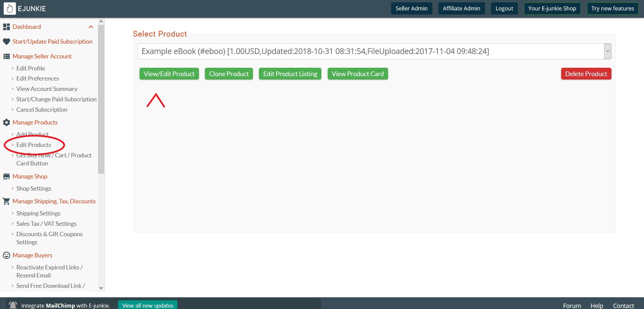This screenshot has height=309, width=644.
Task: Click the E-junkie flame logo icon
Action: (x=10, y=9)
